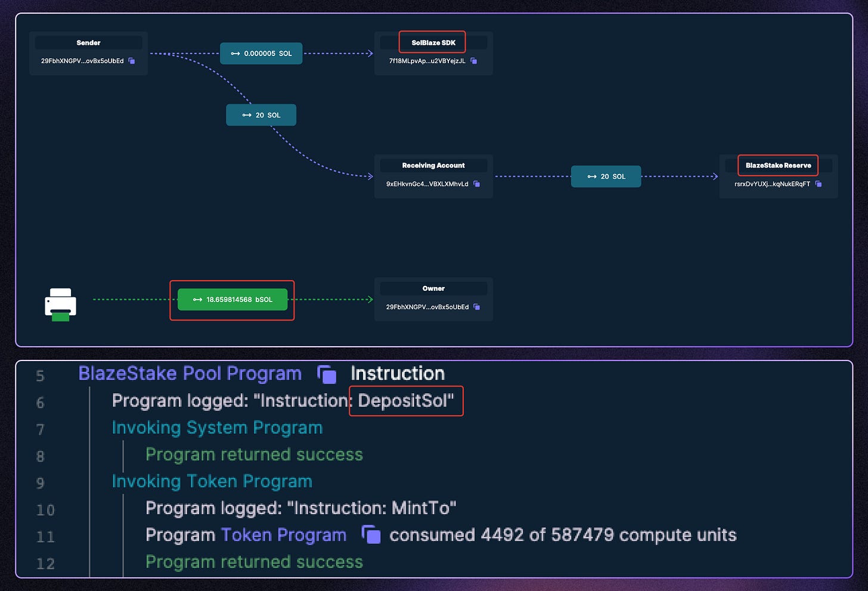Click line number 10
This screenshot has width=868, height=591.
point(45,510)
